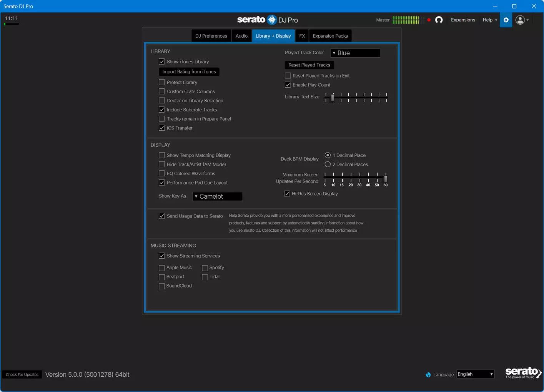Click the Library Text Size slider

pyautogui.click(x=356, y=97)
